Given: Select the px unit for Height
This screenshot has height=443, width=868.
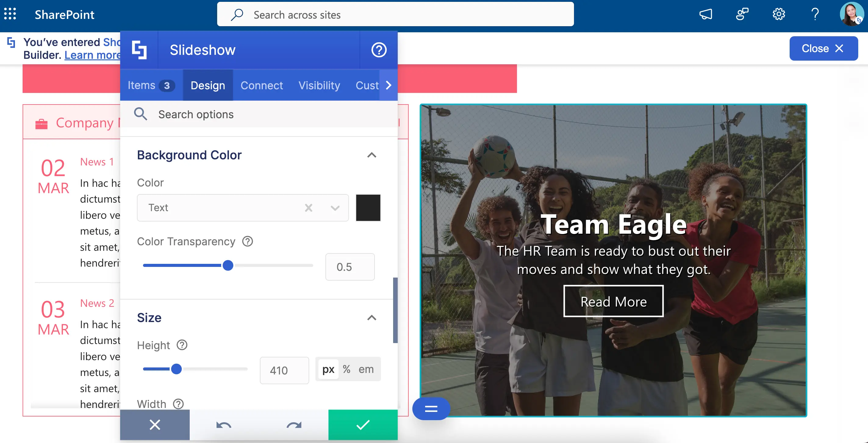Looking at the screenshot, I should (328, 369).
